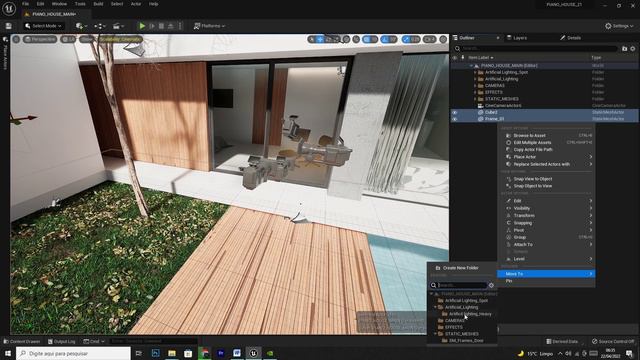Open the Build menu
This screenshot has width=640, height=360.
pos(98,4)
